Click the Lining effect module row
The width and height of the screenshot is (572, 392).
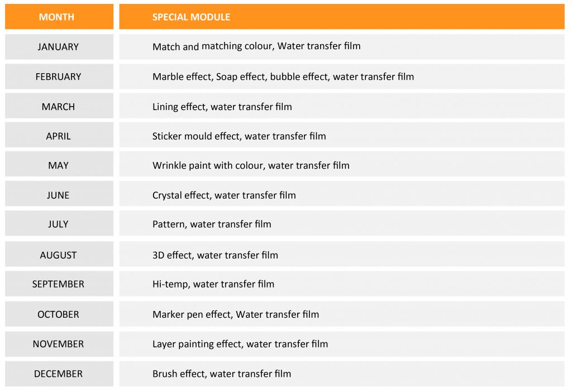pos(342,106)
